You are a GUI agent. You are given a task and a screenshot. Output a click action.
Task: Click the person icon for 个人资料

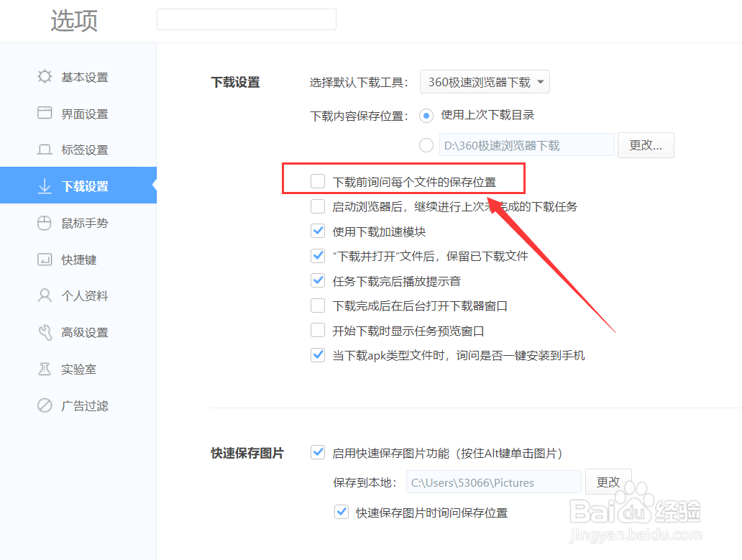(x=45, y=295)
